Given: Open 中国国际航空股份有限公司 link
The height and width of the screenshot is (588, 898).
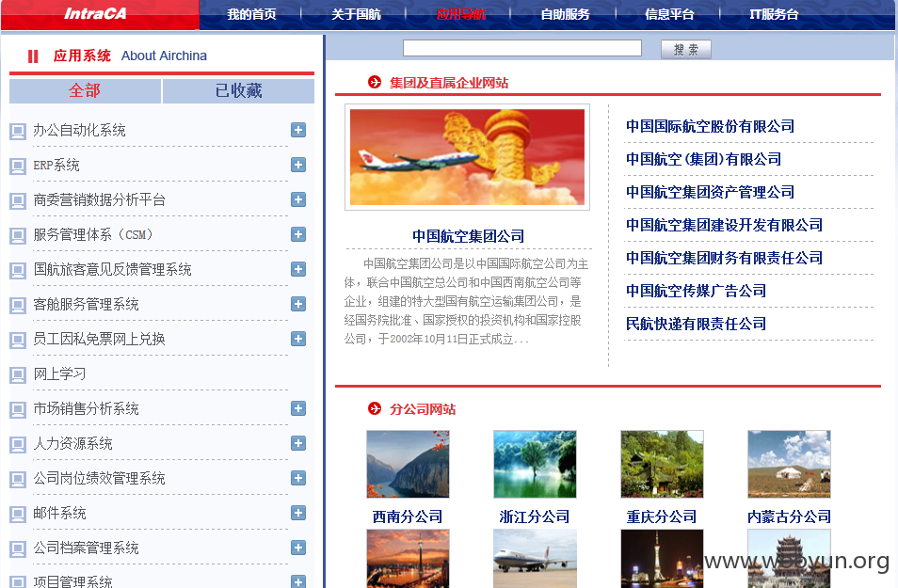Looking at the screenshot, I should point(710,126).
